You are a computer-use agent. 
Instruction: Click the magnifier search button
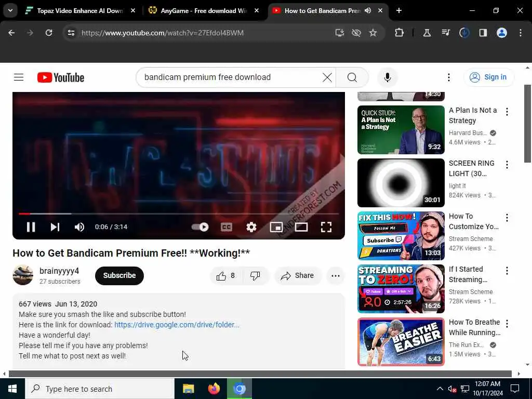pos(352,77)
